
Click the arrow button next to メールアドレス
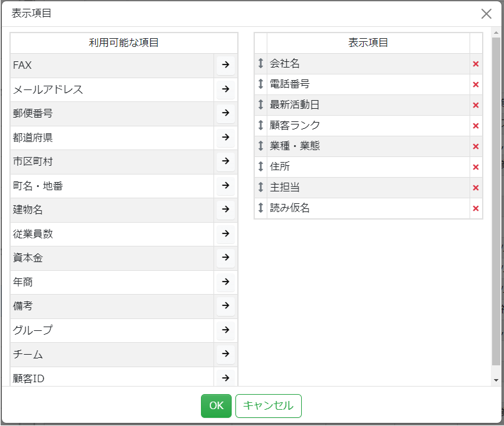(225, 89)
